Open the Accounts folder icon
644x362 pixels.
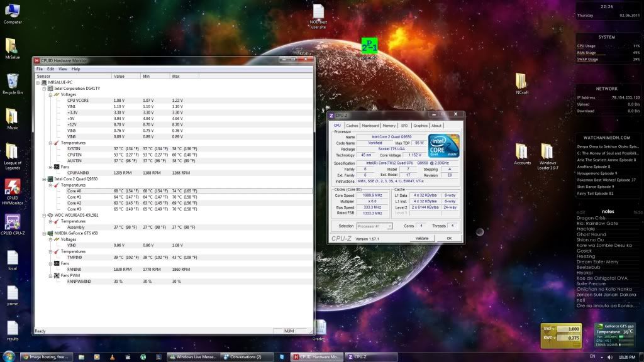pos(522,155)
